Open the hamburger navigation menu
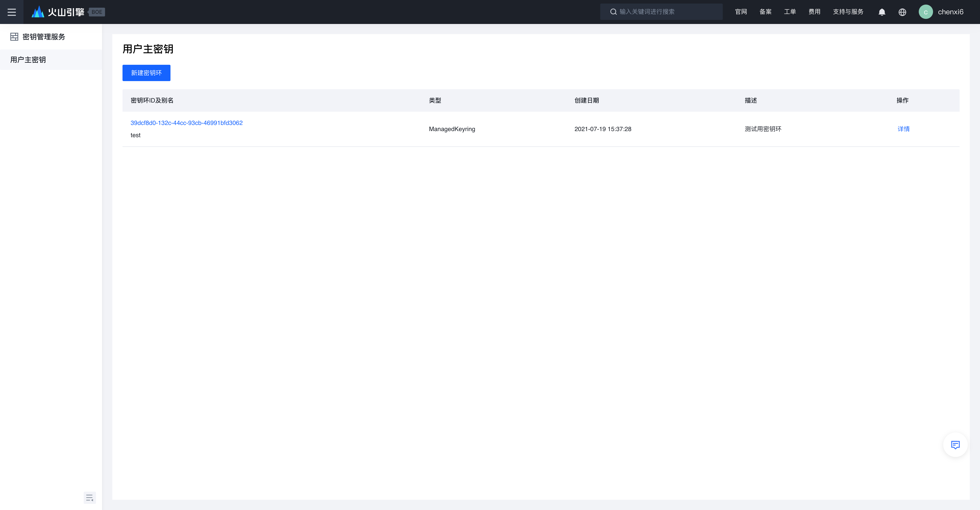 point(12,12)
